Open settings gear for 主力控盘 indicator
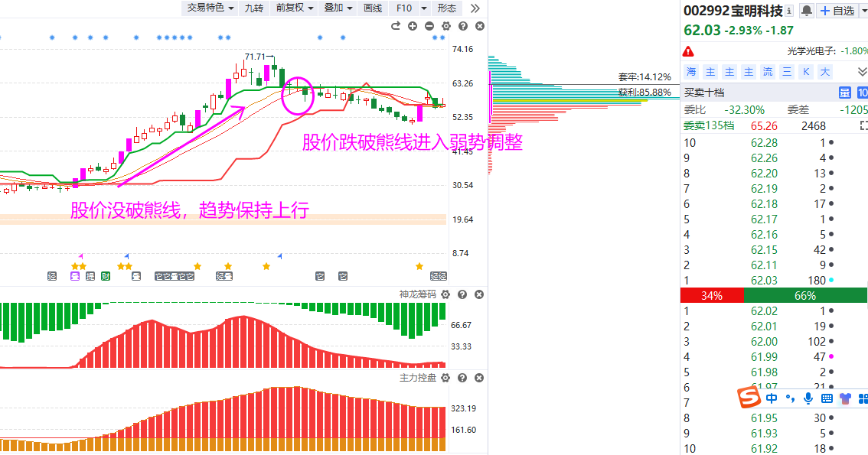 [445, 378]
